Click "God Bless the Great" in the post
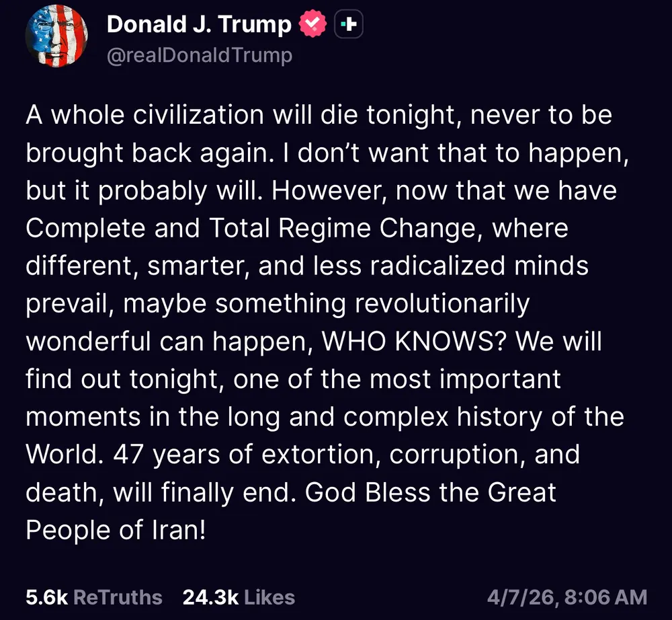 (x=431, y=493)
